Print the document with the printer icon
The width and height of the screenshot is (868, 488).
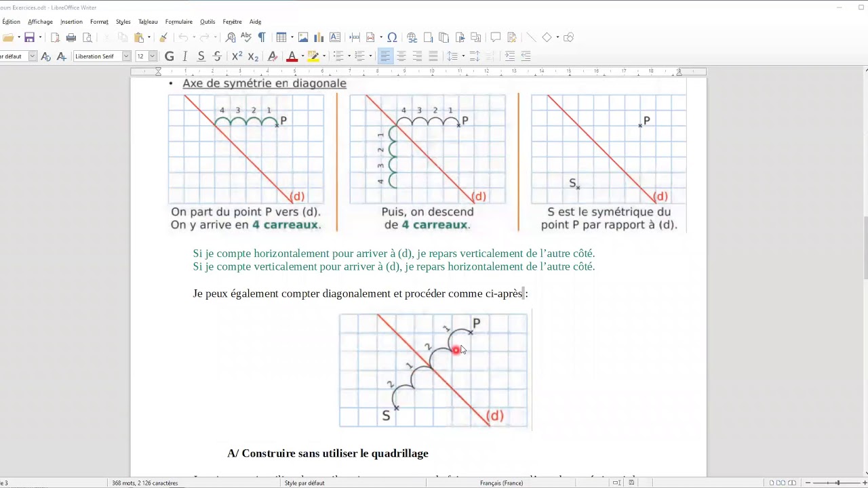71,38
